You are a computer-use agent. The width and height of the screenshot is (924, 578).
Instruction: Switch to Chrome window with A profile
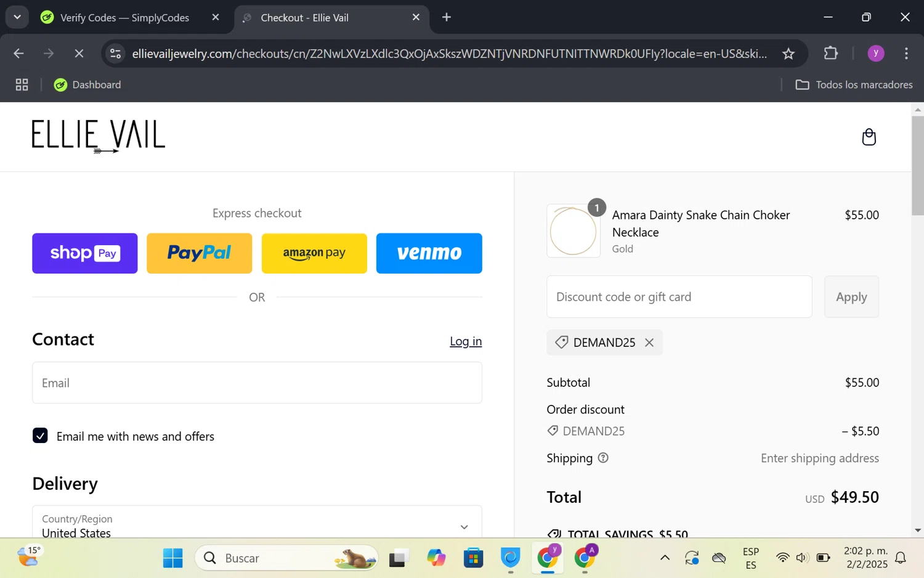(x=585, y=558)
